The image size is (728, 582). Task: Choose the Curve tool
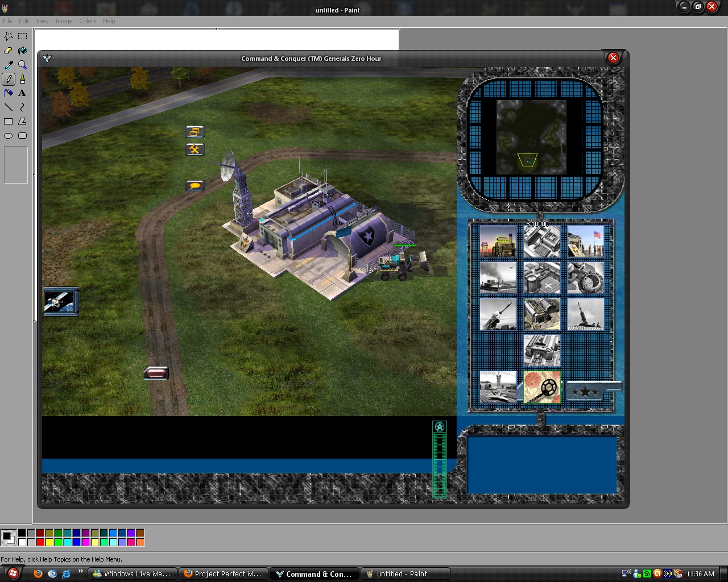coord(23,107)
